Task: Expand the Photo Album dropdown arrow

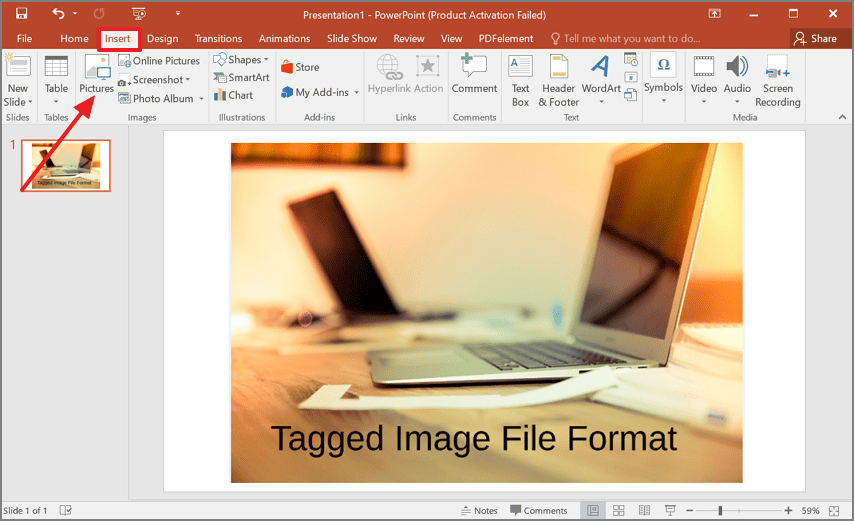Action: [201, 99]
